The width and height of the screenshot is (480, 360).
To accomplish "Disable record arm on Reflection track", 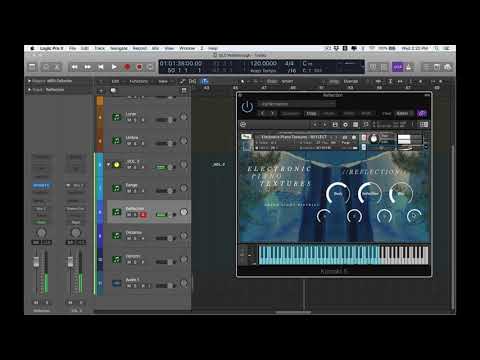I will [x=143, y=215].
